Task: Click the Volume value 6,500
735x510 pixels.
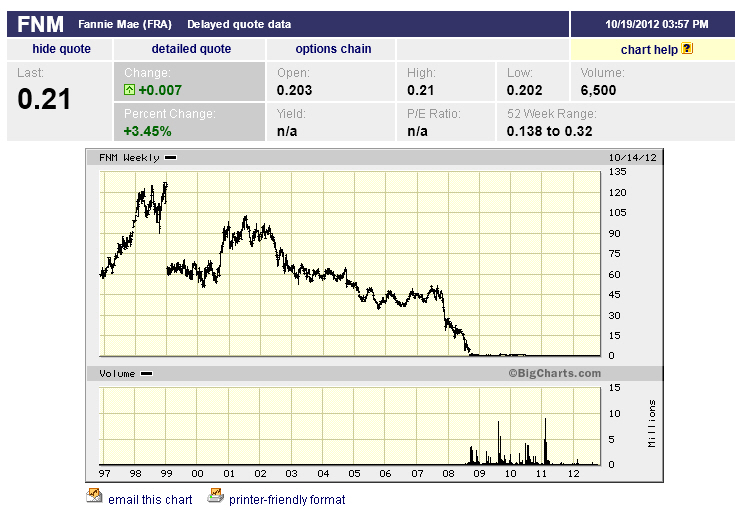Action: pyautogui.click(x=598, y=90)
